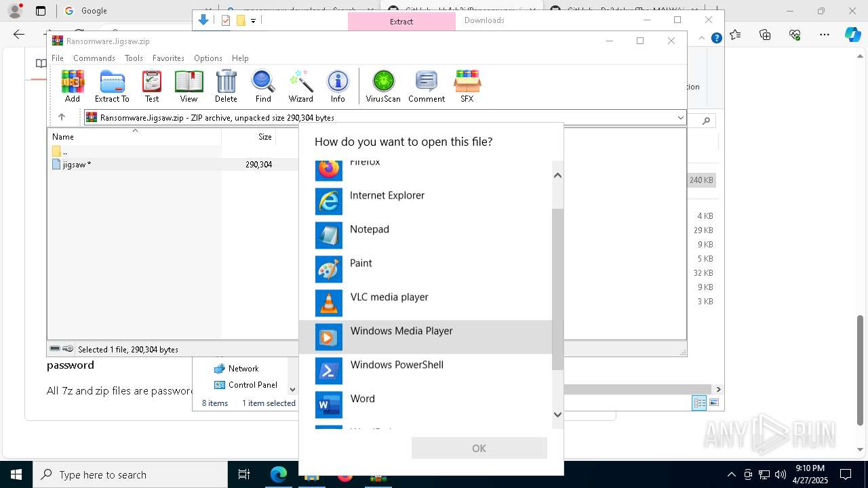Viewport: 868px width, 488px height.
Task: Expand the WinRAR address path dropdown
Action: click(680, 117)
